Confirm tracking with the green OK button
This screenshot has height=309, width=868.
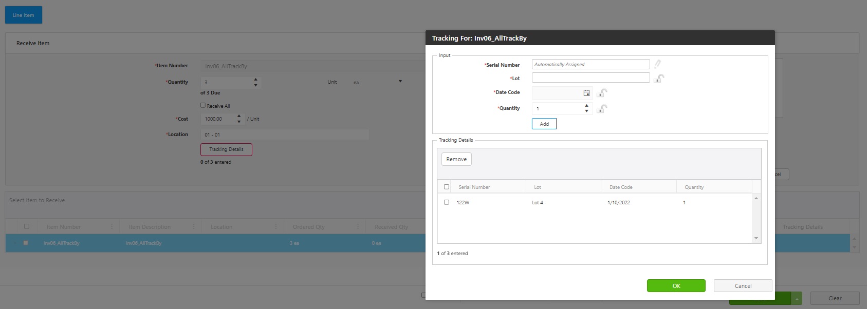coord(676,286)
